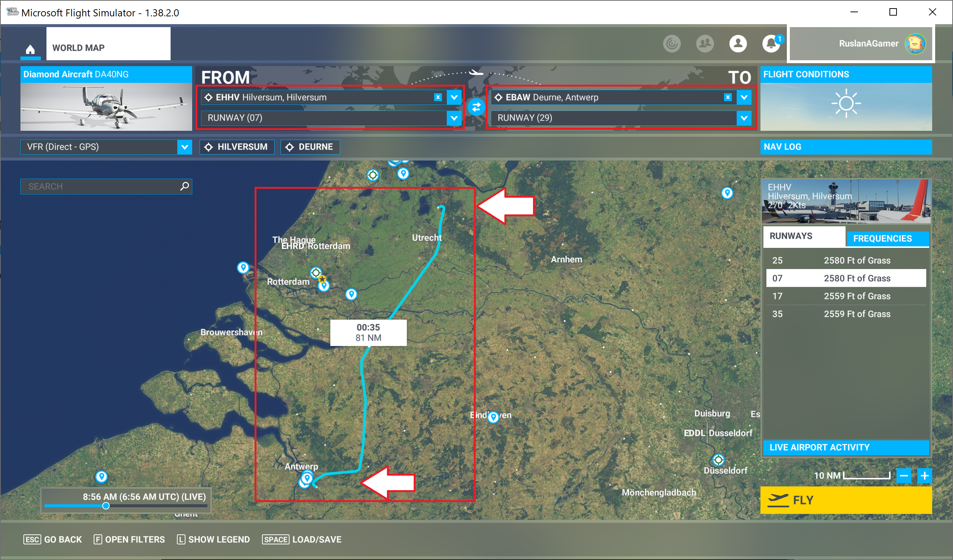Image resolution: width=953 pixels, height=560 pixels.
Task: Select the Antwerp airport pin
Action: point(307,478)
